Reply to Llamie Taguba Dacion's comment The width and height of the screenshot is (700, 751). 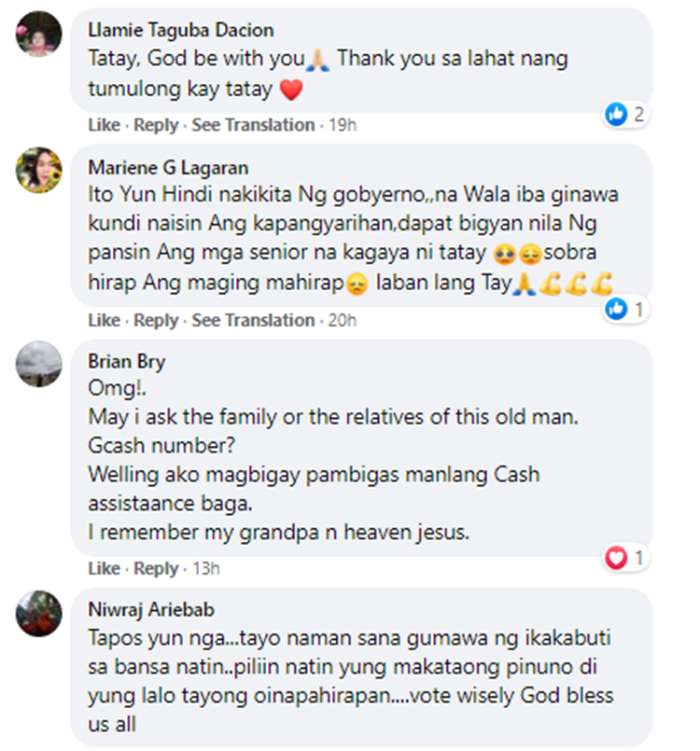156,125
